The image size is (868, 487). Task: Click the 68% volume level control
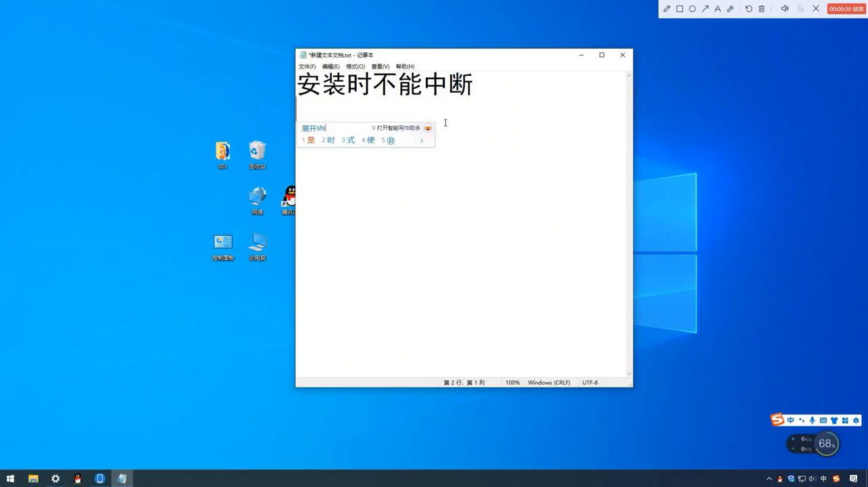825,443
